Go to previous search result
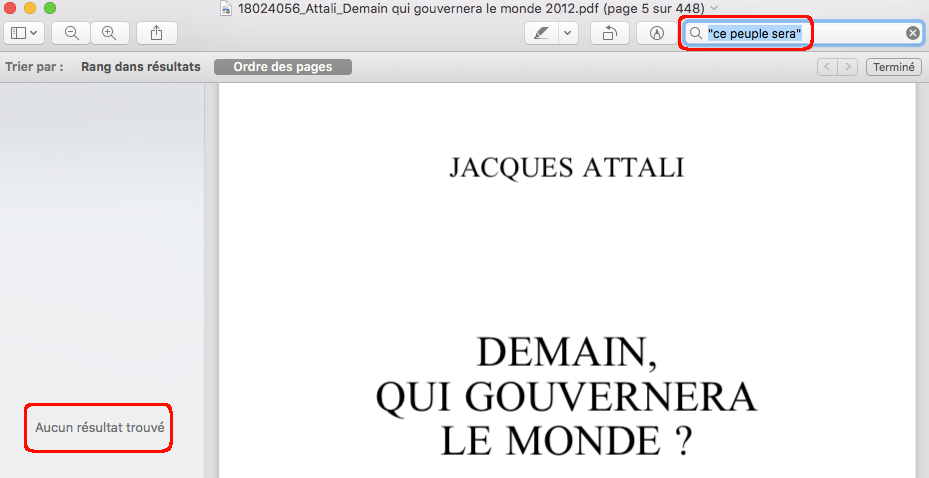This screenshot has width=929, height=478. click(x=827, y=67)
